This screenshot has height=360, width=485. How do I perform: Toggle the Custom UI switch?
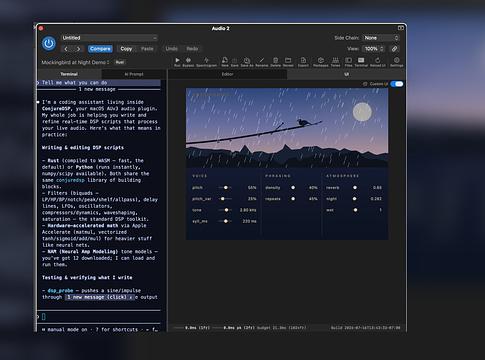(x=397, y=84)
